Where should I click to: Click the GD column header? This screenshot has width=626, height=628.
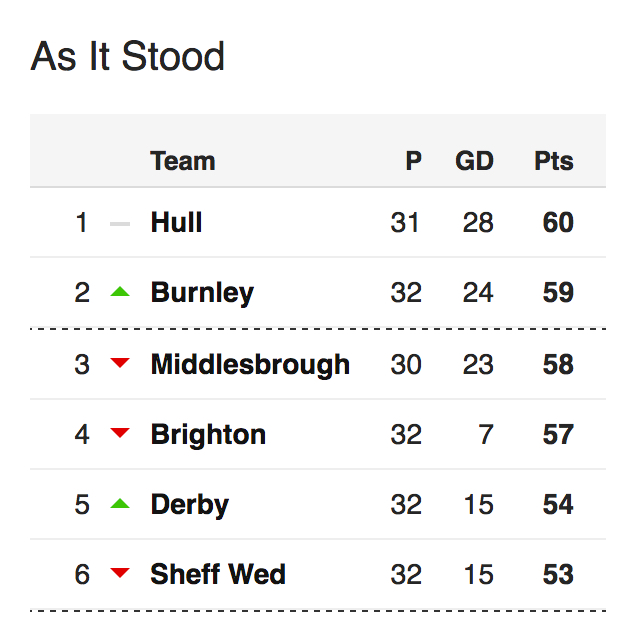coord(474,161)
